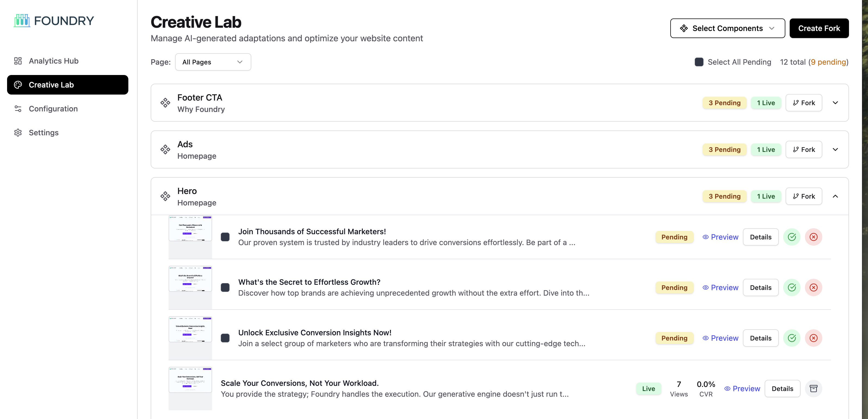The image size is (868, 419).
Task: Open the Select Components dropdown
Action: tap(727, 28)
